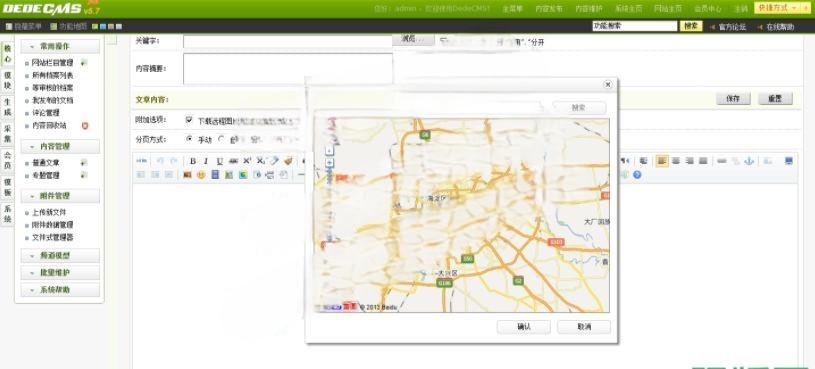Collapse the 附件管理 section

(x=60, y=196)
